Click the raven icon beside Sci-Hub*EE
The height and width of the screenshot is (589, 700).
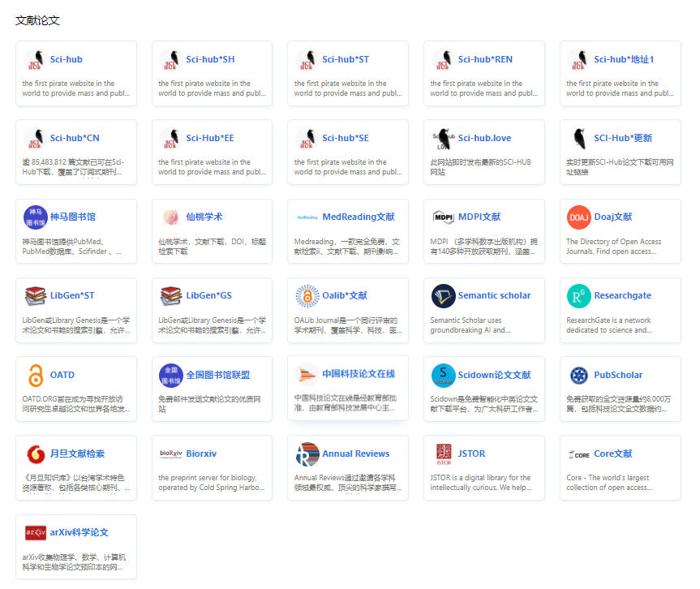(171, 139)
